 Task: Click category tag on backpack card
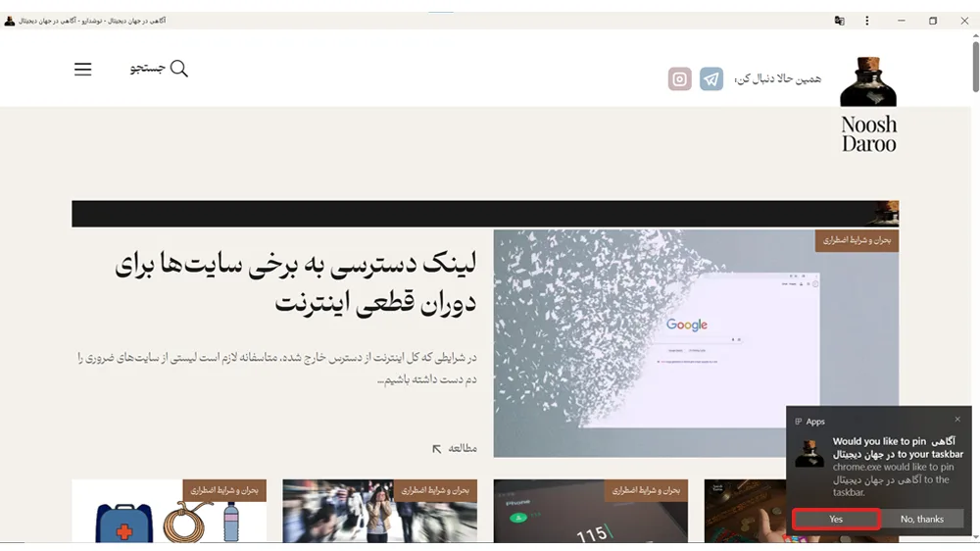tap(224, 490)
